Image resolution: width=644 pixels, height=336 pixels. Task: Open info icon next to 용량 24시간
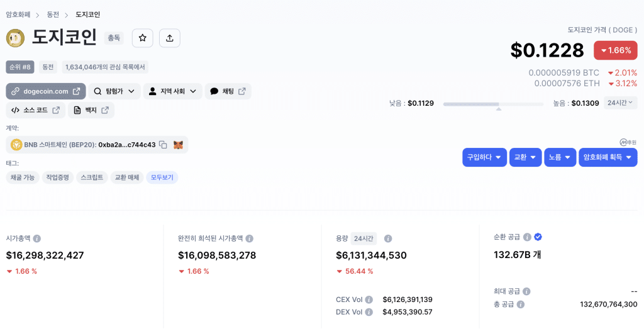coord(387,238)
